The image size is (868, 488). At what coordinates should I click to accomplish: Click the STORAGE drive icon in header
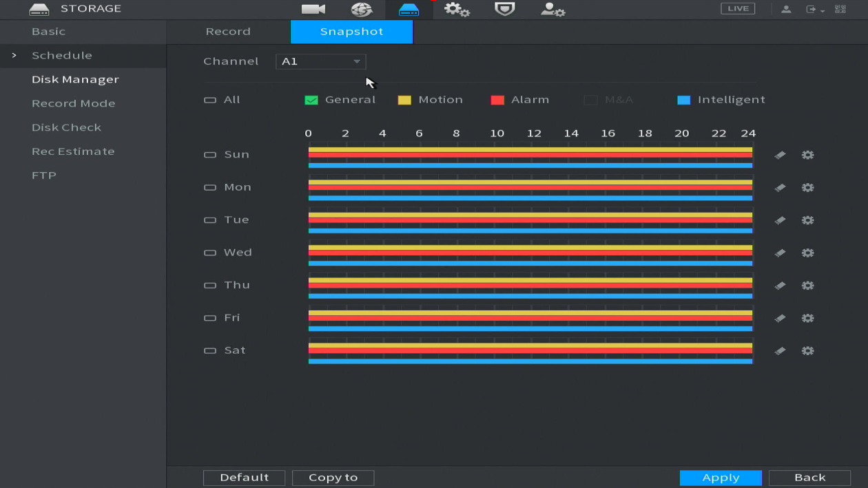[x=39, y=9]
